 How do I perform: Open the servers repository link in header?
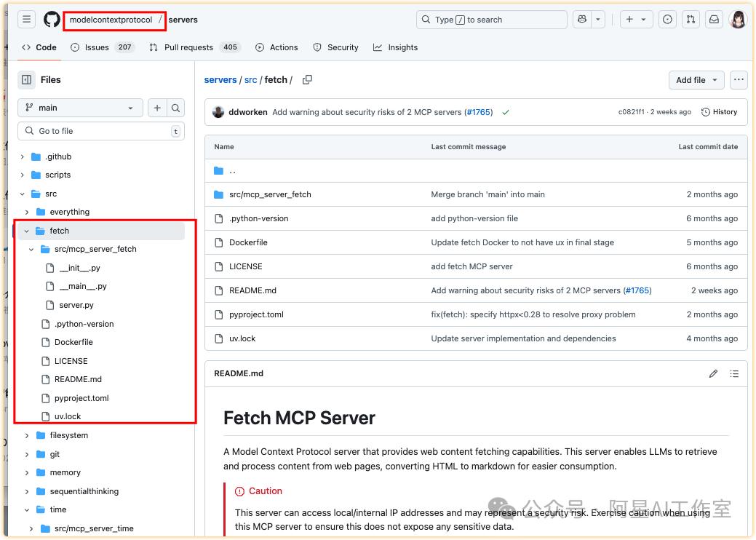183,20
